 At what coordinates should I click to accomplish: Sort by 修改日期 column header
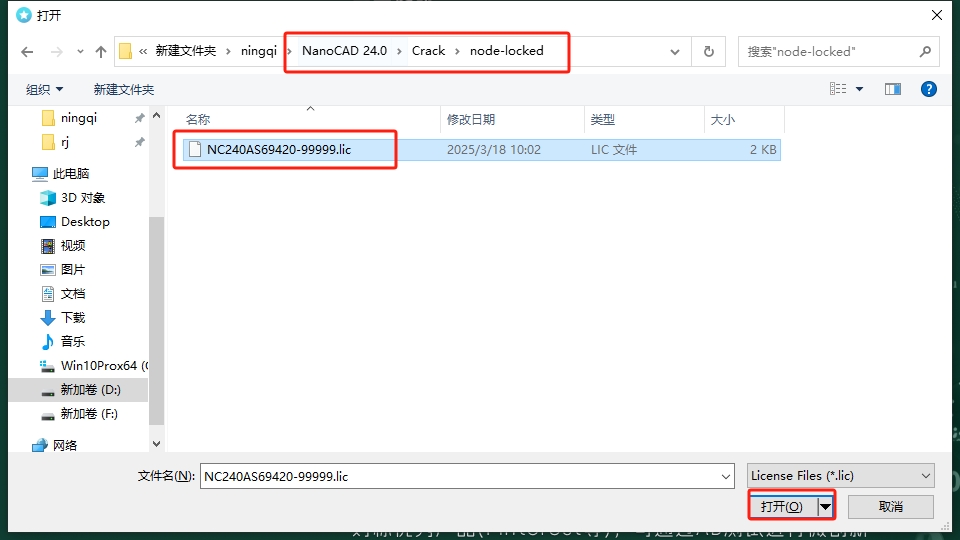[471, 119]
